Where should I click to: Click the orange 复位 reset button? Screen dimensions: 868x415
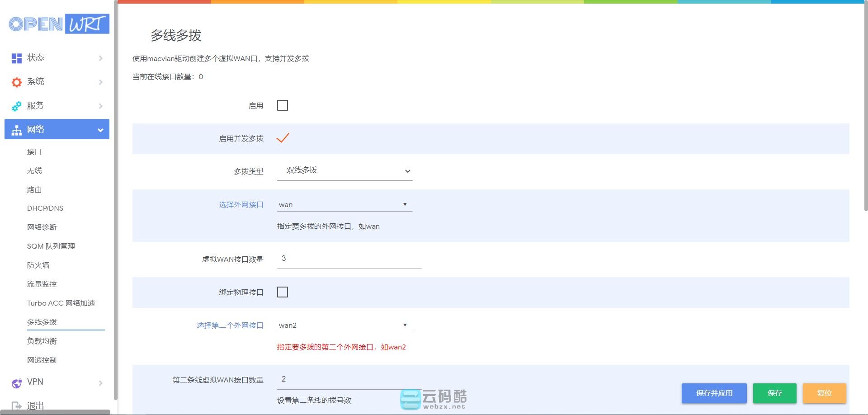pos(824,393)
